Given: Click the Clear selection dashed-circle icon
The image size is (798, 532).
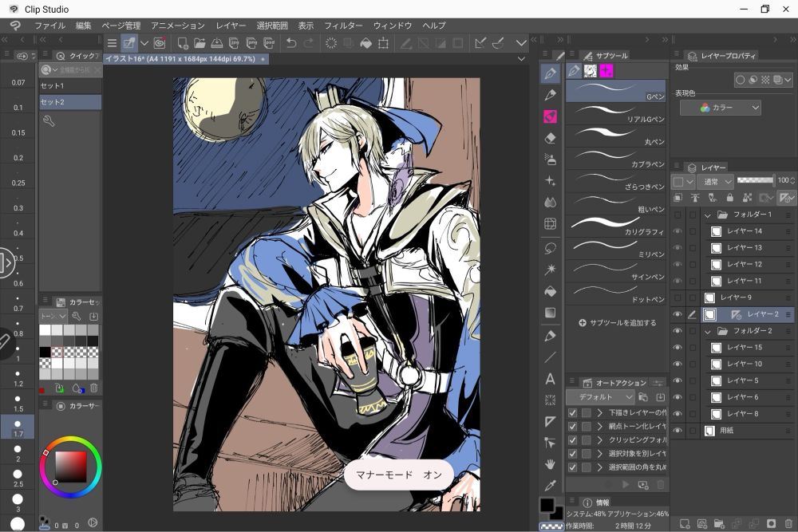Looking at the screenshot, I should [x=331, y=43].
